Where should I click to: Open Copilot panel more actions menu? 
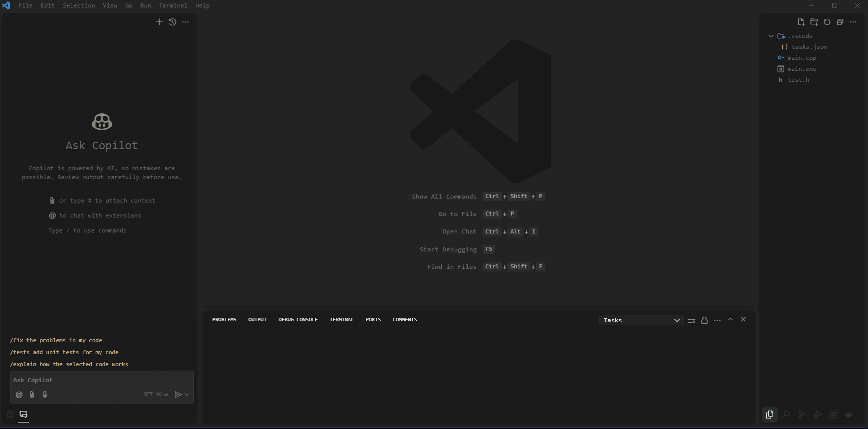coord(185,22)
